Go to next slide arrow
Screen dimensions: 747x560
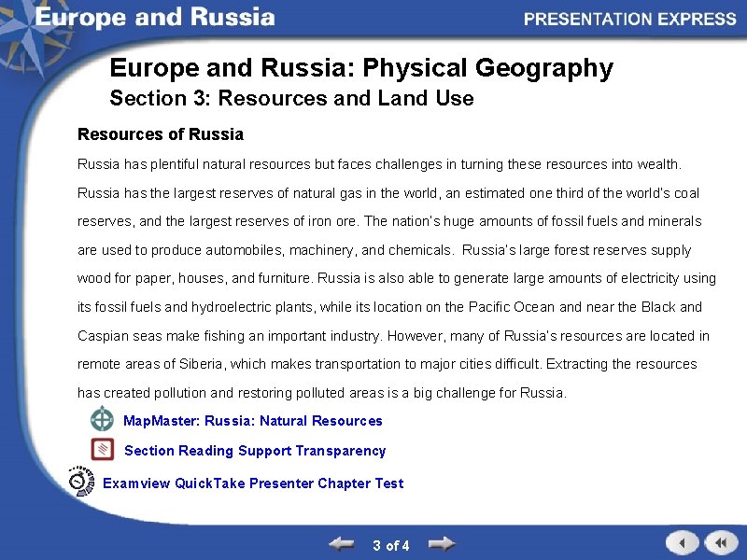tap(442, 544)
